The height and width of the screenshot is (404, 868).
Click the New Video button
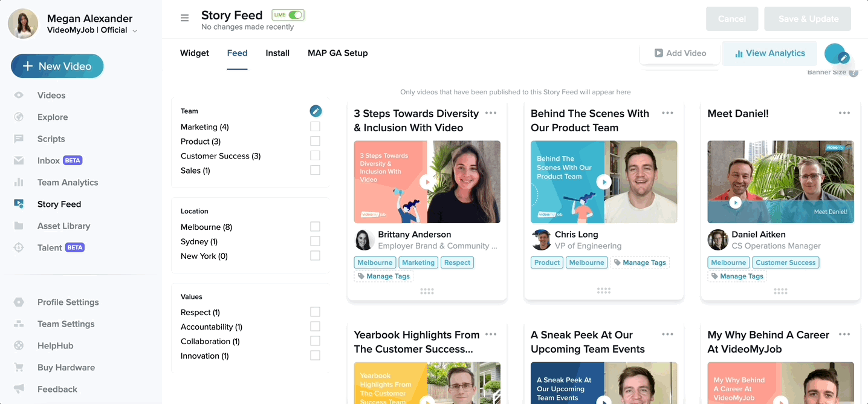pyautogui.click(x=57, y=66)
